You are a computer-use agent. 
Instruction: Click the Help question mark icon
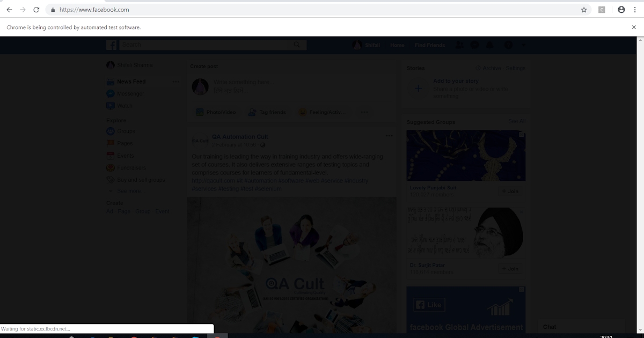click(x=507, y=45)
